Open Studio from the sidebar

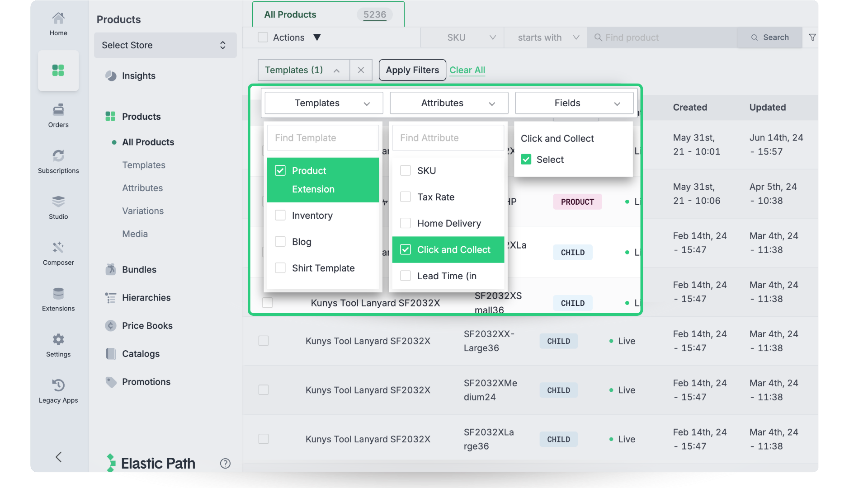click(58, 202)
